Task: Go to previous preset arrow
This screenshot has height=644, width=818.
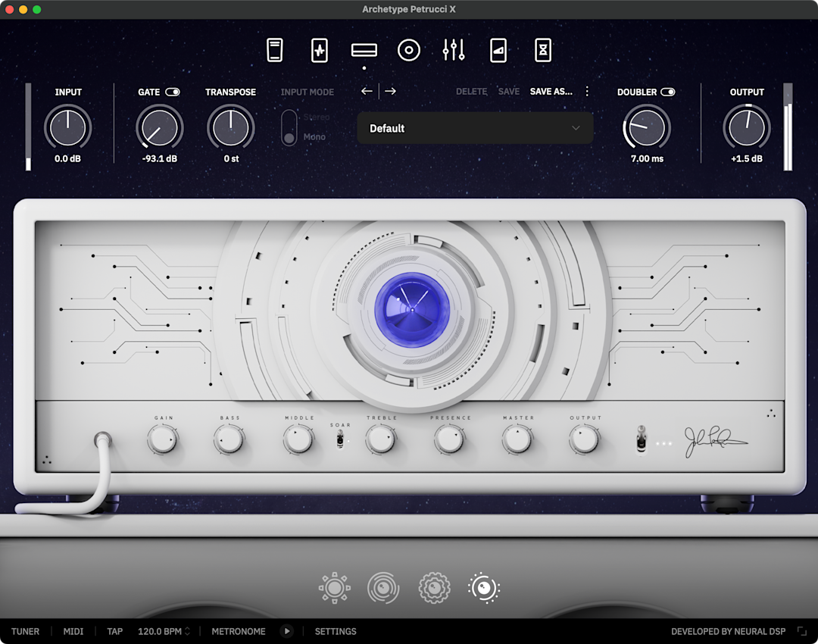Action: pyautogui.click(x=367, y=92)
